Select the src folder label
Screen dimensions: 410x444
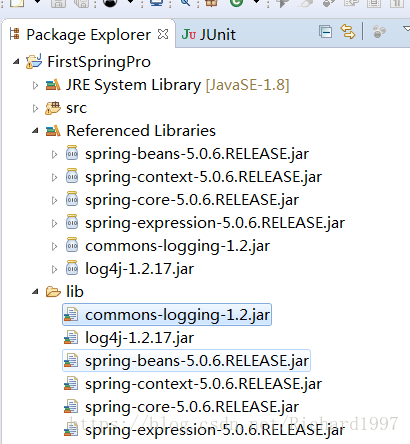76,108
